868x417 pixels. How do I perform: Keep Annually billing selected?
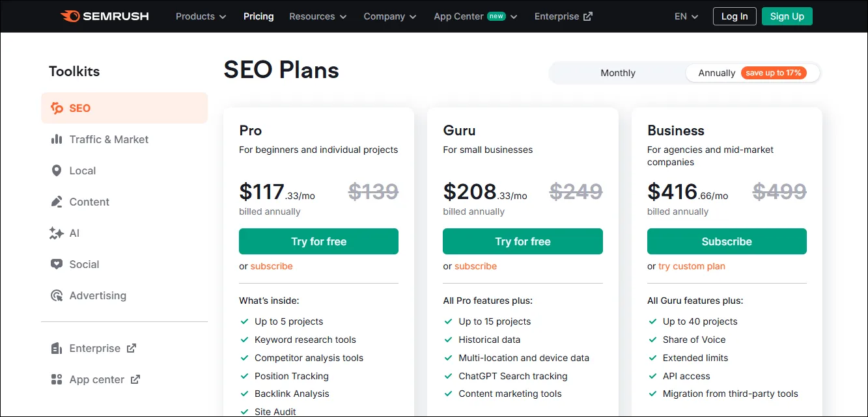[716, 73]
